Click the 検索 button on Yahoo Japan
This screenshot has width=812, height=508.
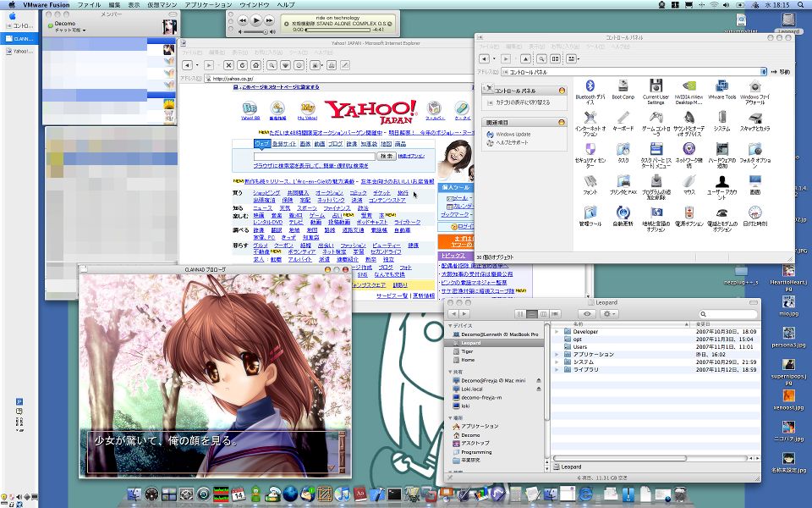pos(386,157)
